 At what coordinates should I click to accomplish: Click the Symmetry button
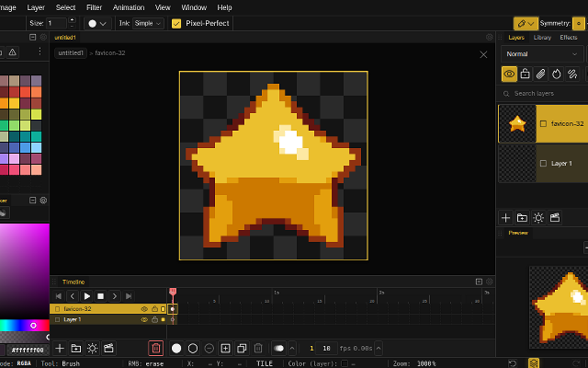[x=579, y=24]
